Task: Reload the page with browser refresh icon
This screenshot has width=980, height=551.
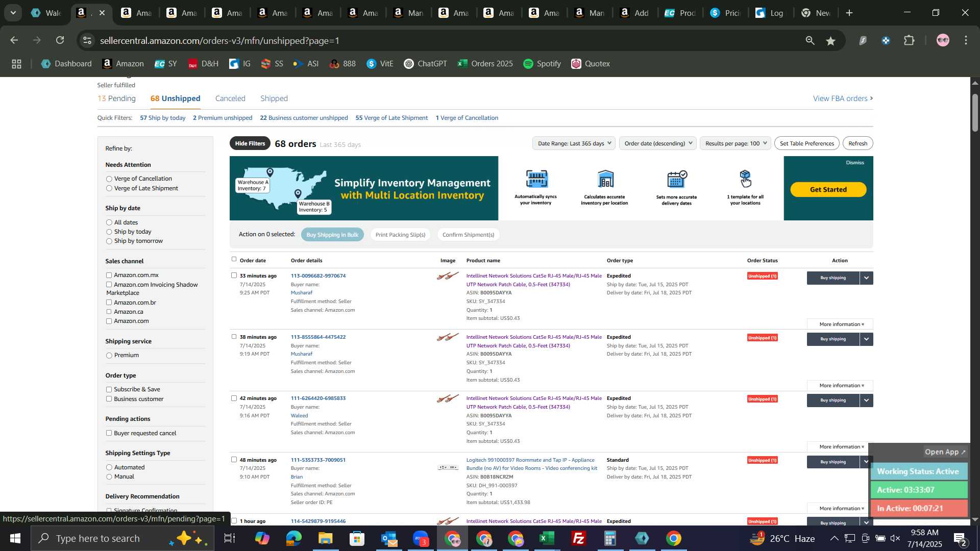Action: coord(60,40)
